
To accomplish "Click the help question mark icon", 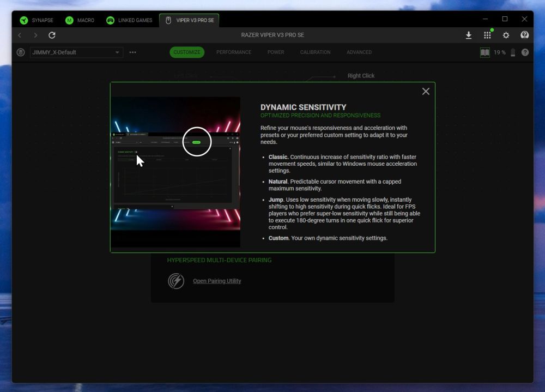I will [525, 52].
